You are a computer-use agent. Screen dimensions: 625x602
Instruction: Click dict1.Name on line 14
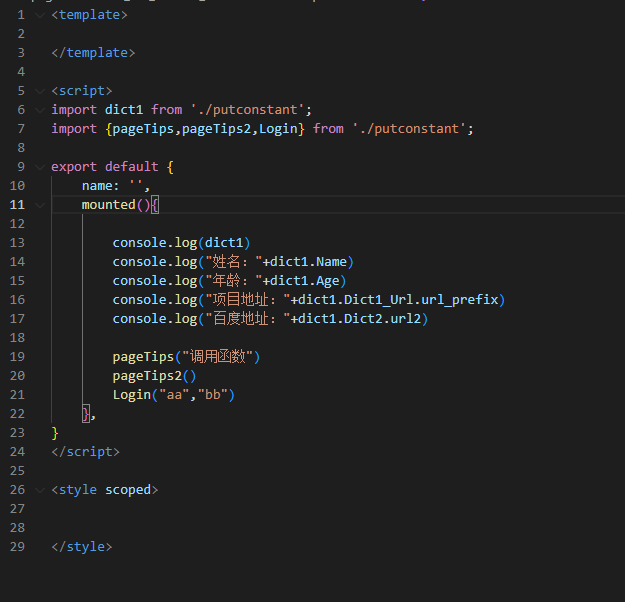click(x=309, y=262)
